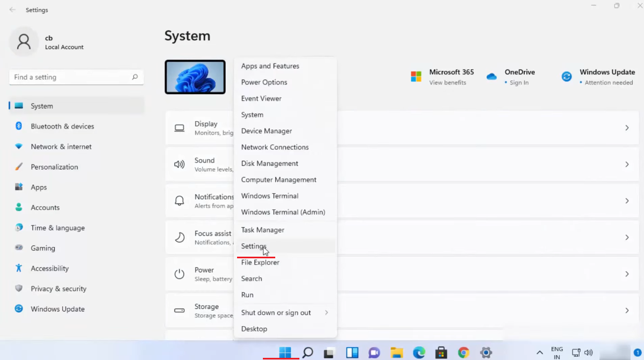The height and width of the screenshot is (360, 644).
Task: Click the back arrow in the Settings header
Action: click(12, 10)
